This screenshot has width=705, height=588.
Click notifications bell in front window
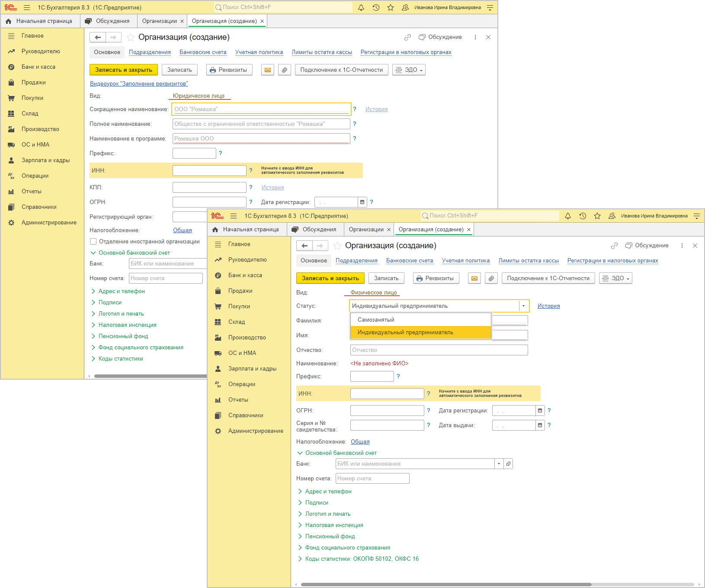pyautogui.click(x=568, y=216)
